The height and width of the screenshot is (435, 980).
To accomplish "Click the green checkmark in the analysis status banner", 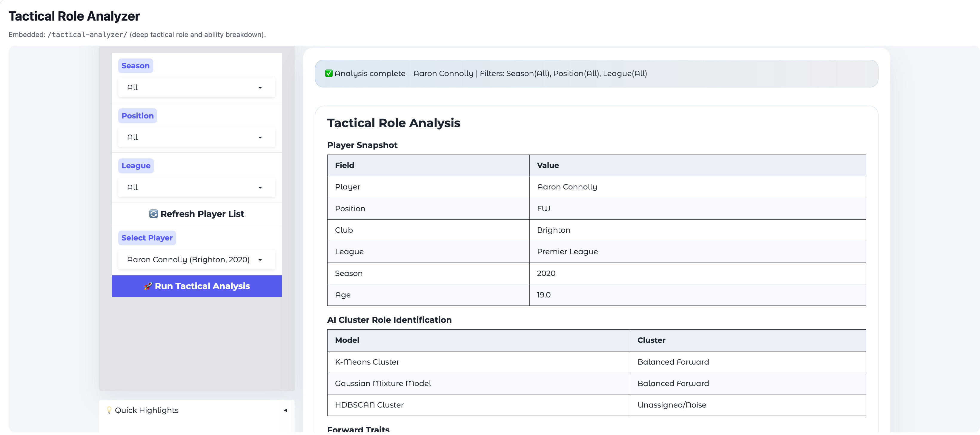I will point(329,73).
